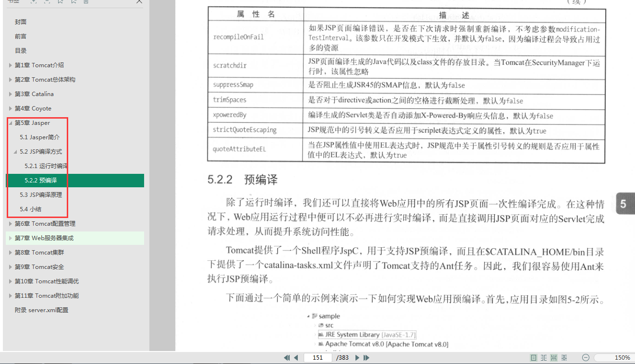
Task: Open 5.4 小结 bookmark
Action: (x=30, y=209)
